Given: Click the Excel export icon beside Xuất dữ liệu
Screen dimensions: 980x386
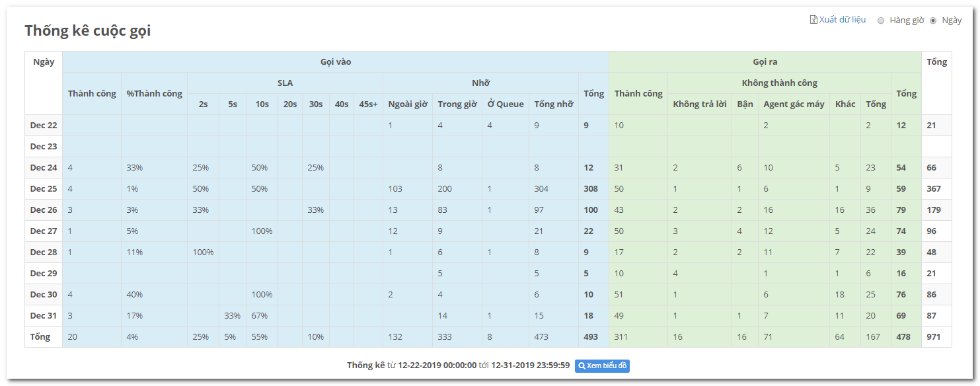Looking at the screenshot, I should (813, 20).
